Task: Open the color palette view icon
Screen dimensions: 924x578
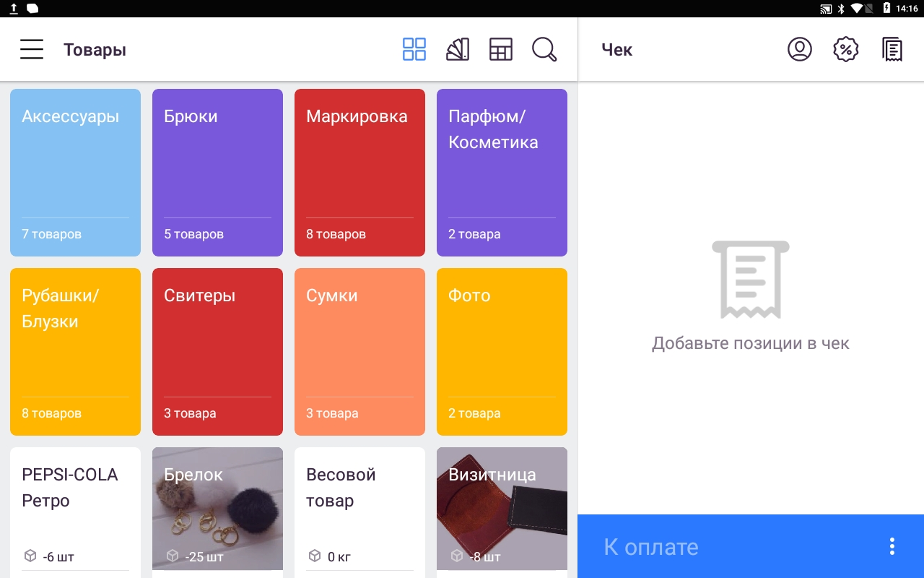Action: (x=458, y=50)
